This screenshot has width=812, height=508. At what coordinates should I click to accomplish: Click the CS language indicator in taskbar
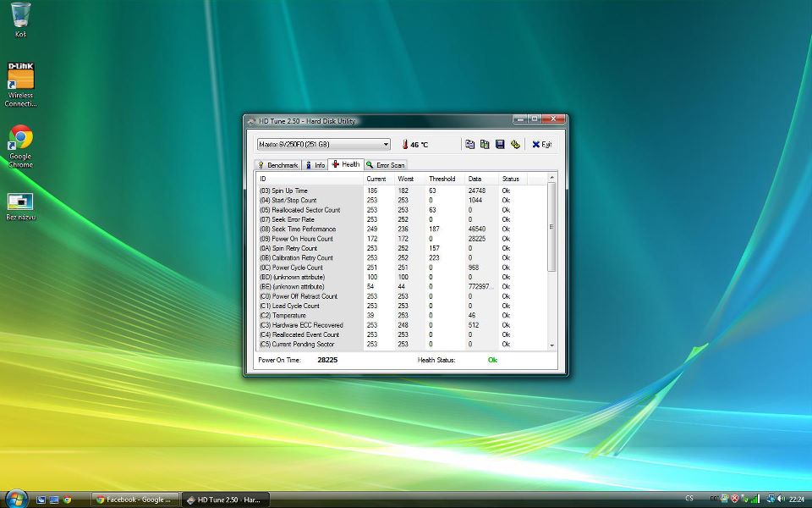(x=689, y=499)
